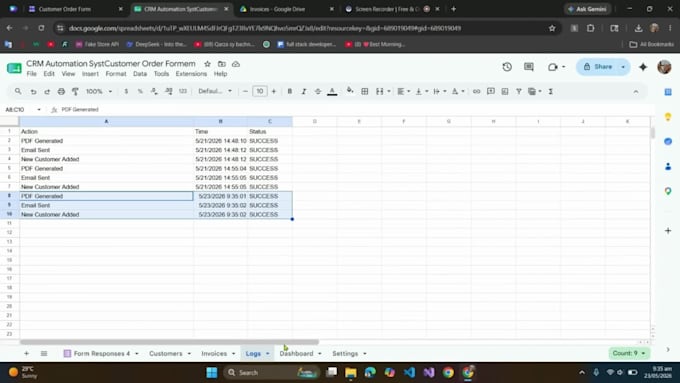Check the cloud document status icon

pos(236,64)
